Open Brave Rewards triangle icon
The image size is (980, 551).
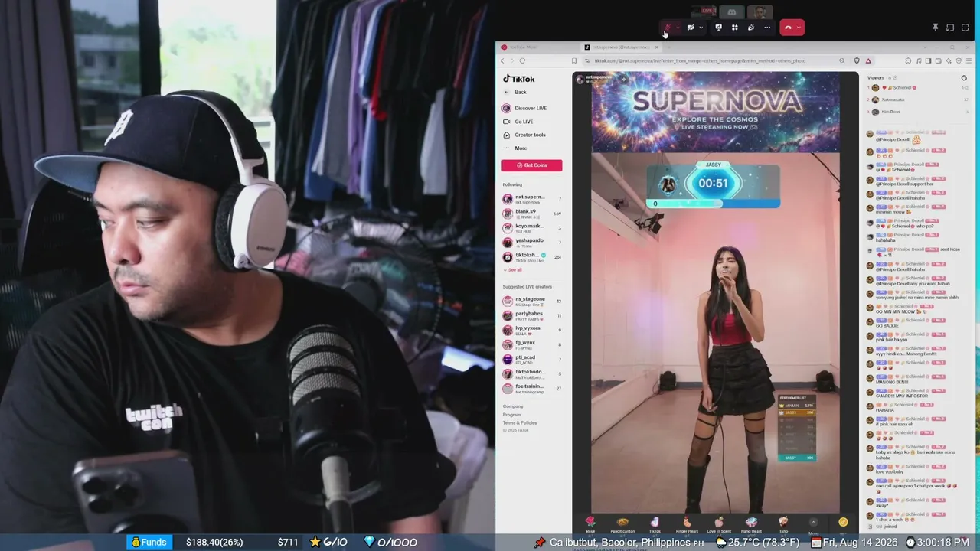868,60
